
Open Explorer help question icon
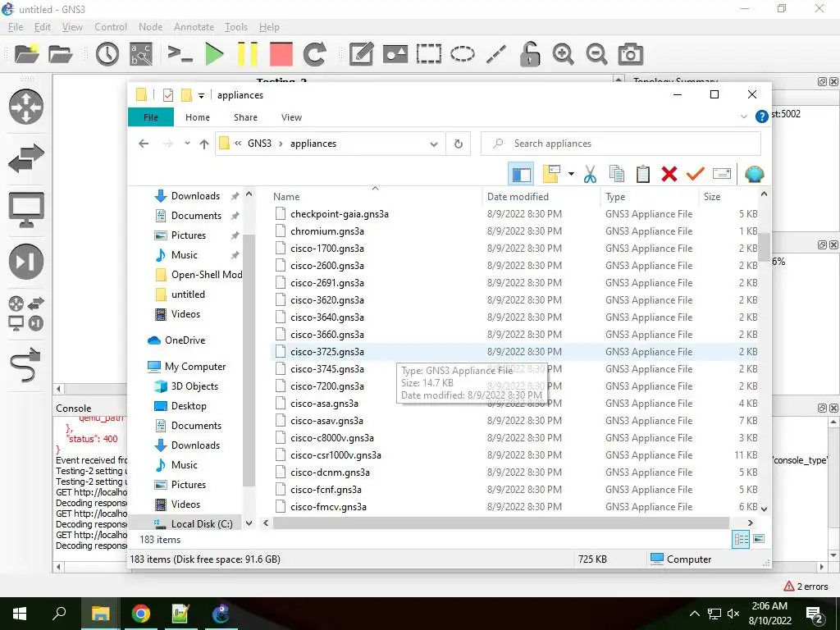761,116
